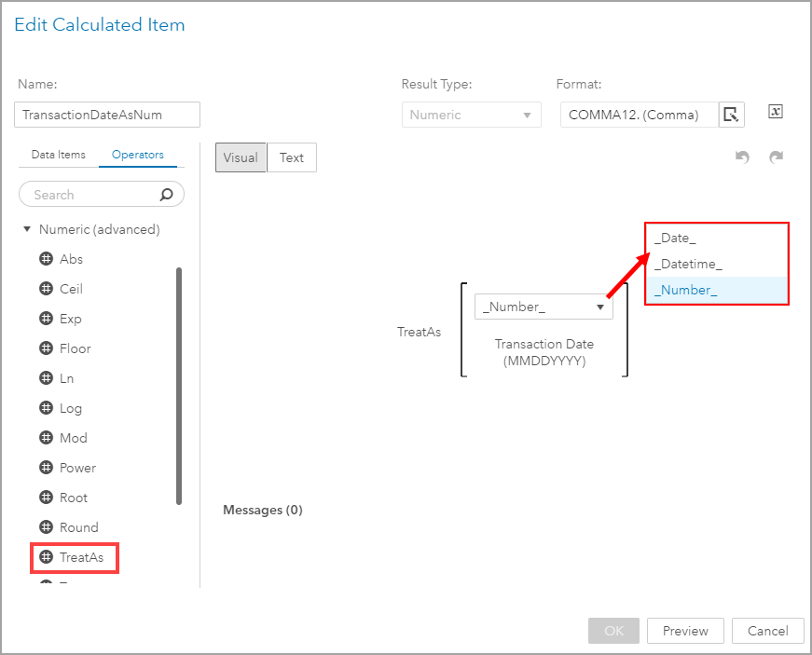Select the Abs operator icon
Image resolution: width=812 pixels, height=655 pixels.
(46, 259)
